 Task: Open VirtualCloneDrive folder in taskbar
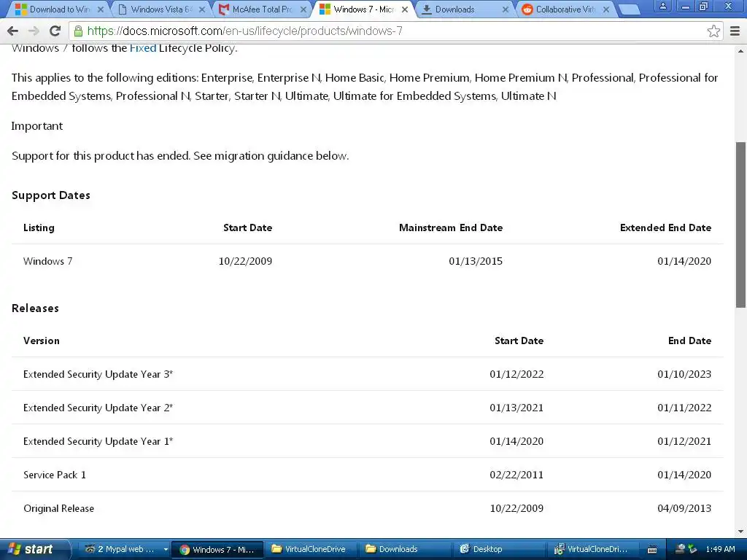[x=309, y=549]
